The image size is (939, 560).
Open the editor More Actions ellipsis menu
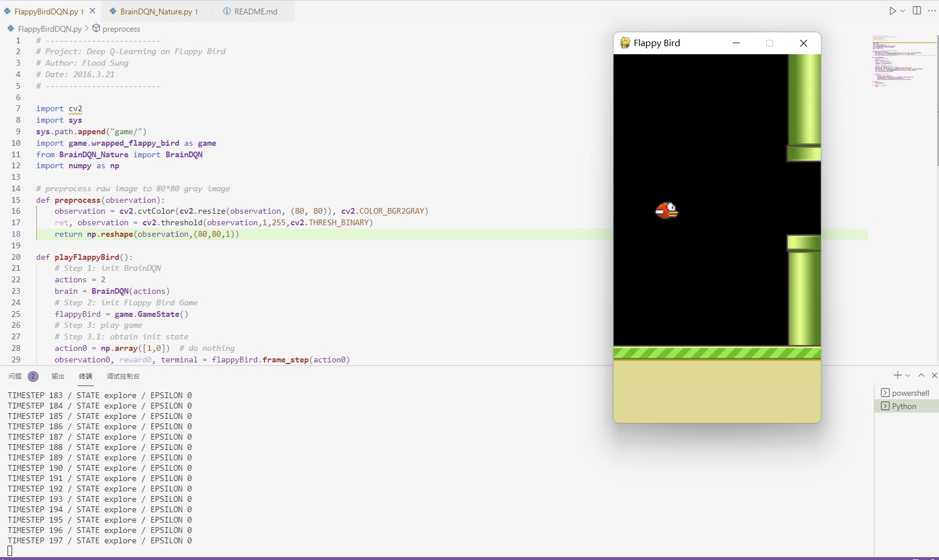click(x=932, y=11)
